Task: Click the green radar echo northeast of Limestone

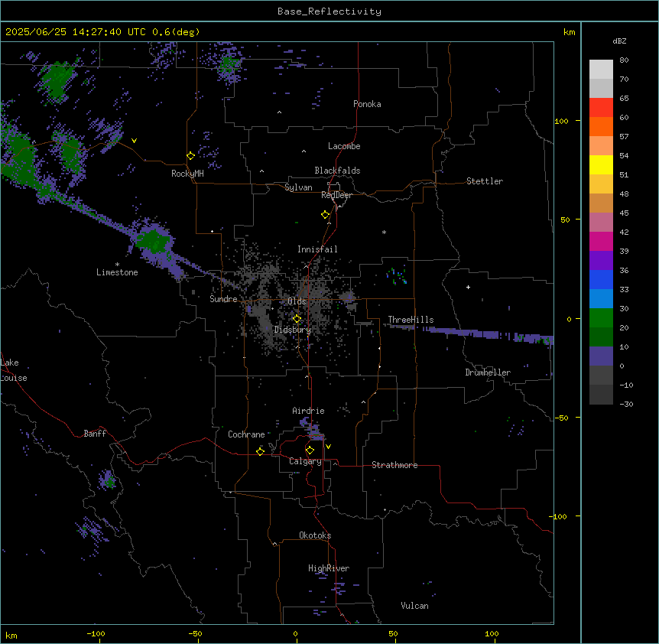Action: tap(153, 241)
